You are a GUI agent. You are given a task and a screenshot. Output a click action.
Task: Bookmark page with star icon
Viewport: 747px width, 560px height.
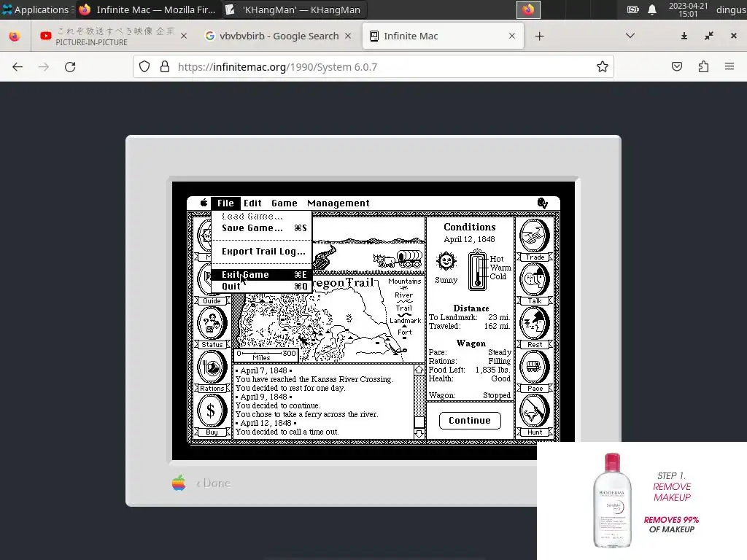pyautogui.click(x=602, y=66)
